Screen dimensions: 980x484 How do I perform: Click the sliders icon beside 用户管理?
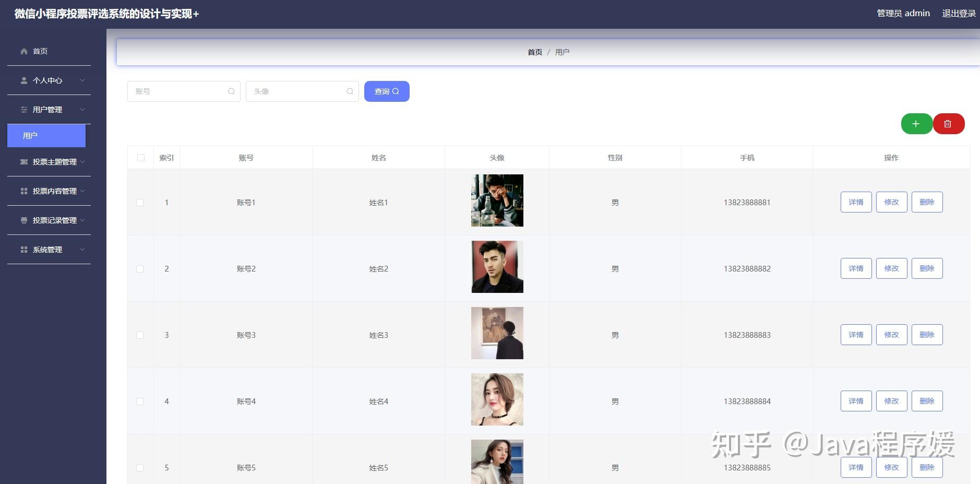click(x=24, y=109)
